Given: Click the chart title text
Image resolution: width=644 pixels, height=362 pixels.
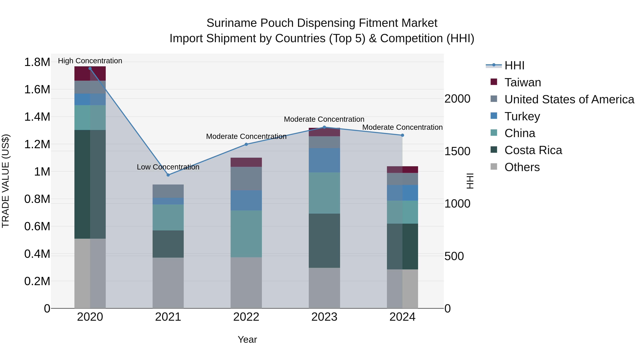Looking at the screenshot, I should point(322,31).
